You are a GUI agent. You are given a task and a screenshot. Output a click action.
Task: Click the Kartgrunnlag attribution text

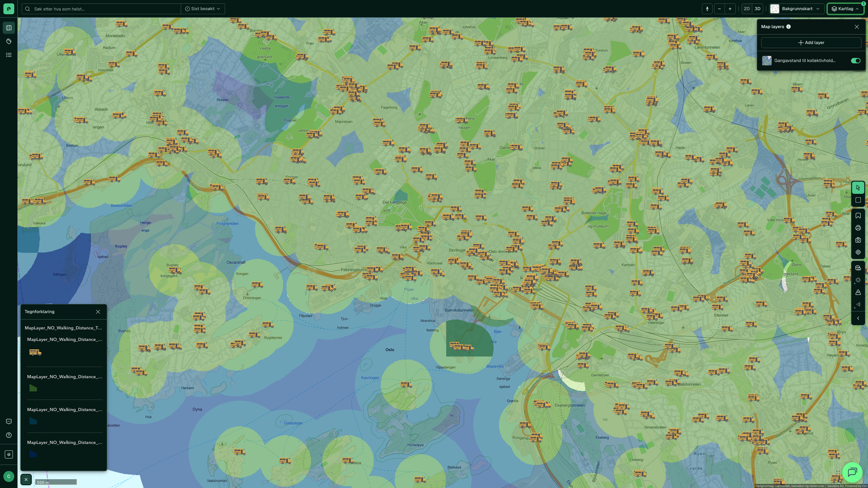pyautogui.click(x=811, y=486)
